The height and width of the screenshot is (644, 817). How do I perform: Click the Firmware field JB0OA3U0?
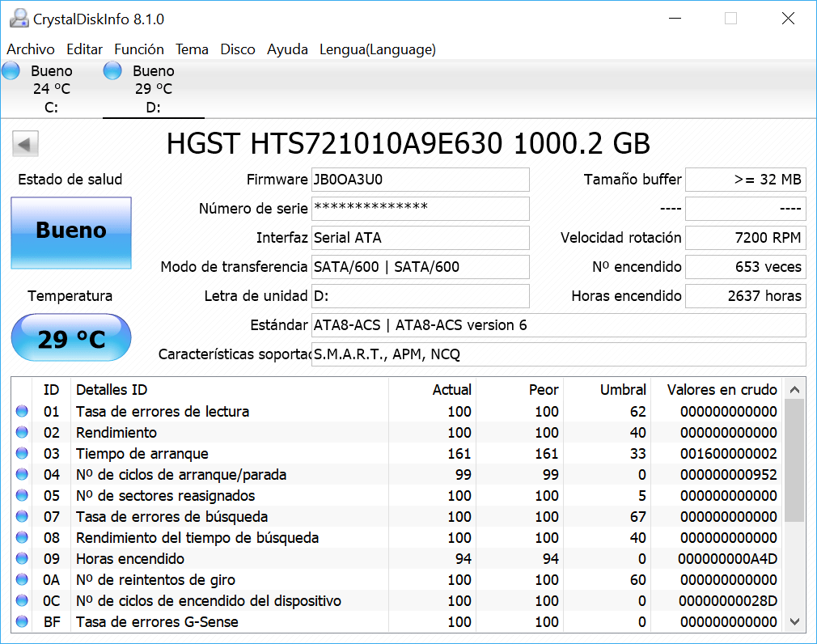click(421, 180)
